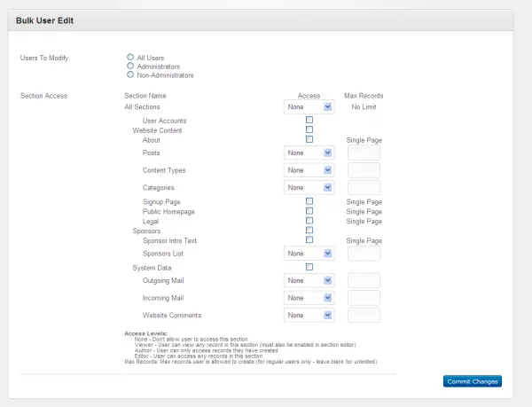Viewport: 532px width, 407px height.
Task: Select the All Users radio button
Action: pyautogui.click(x=130, y=57)
